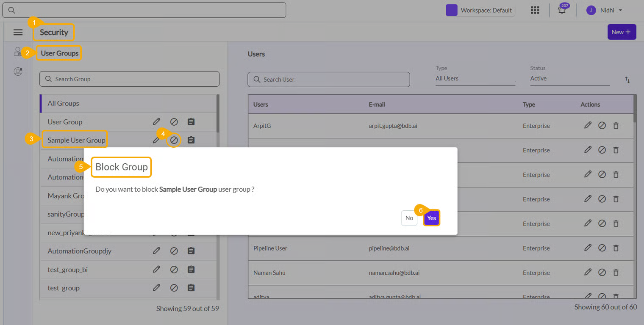Click Yes to confirm blocking group

[x=431, y=218]
